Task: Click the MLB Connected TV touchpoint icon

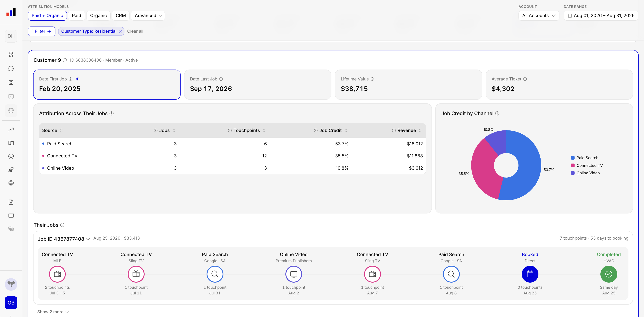Action: [x=57, y=274]
